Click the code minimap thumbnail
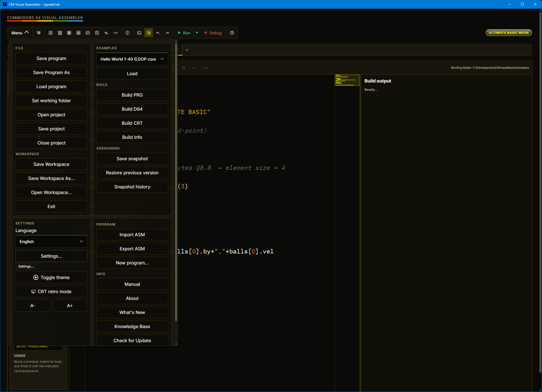 click(347, 80)
